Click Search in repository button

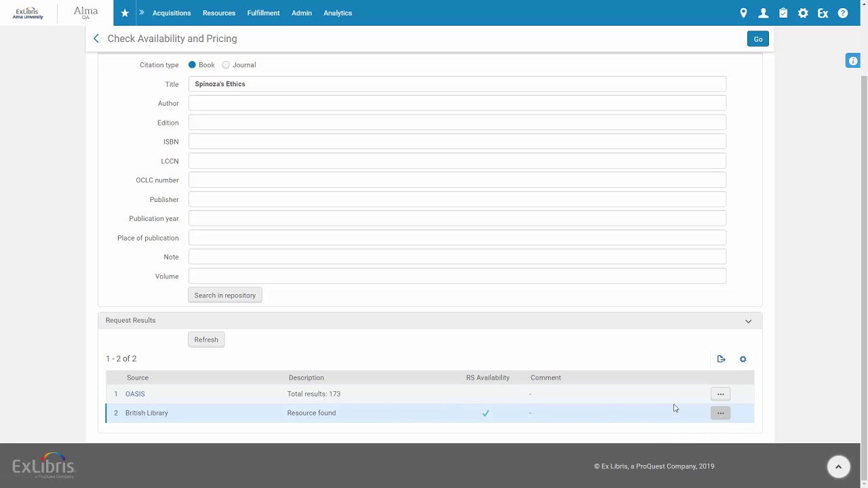point(225,296)
